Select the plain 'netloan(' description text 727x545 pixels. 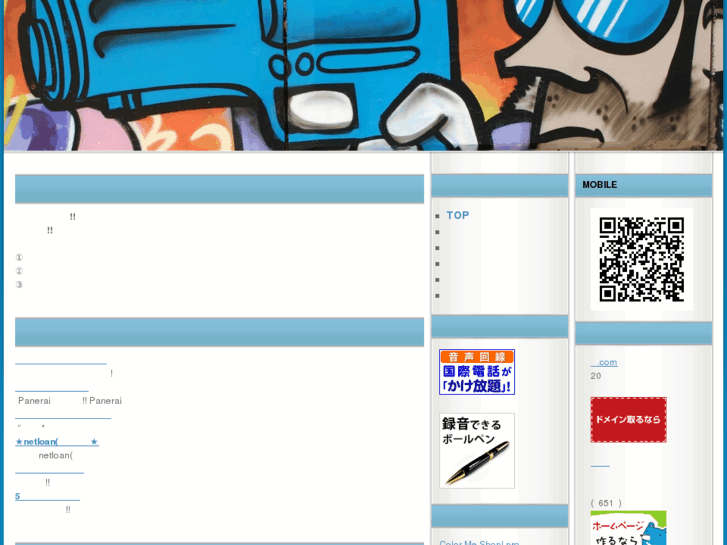click(x=56, y=455)
